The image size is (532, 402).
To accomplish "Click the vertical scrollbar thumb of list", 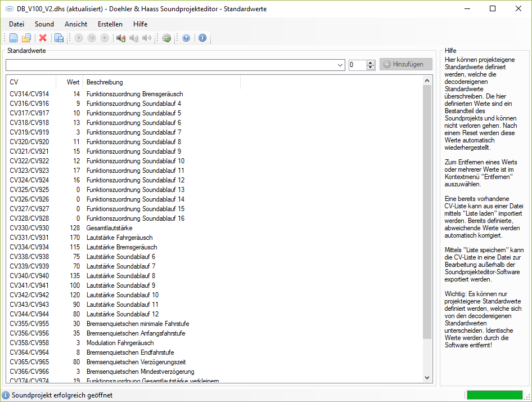I will pyautogui.click(x=427, y=212).
